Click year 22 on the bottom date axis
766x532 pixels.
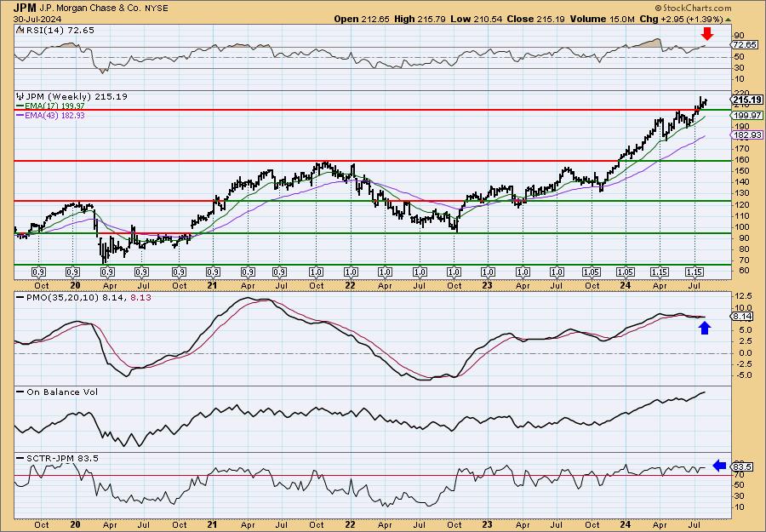[x=350, y=524]
